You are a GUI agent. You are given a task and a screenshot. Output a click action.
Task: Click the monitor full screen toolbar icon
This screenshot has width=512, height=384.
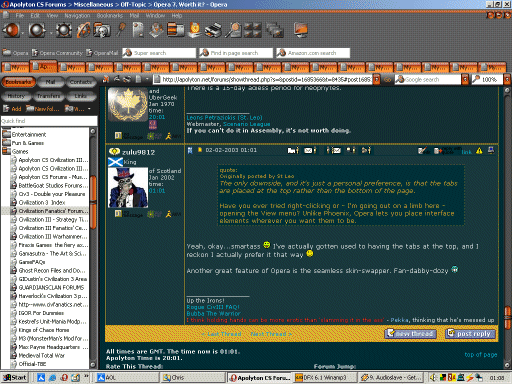click(301, 30)
